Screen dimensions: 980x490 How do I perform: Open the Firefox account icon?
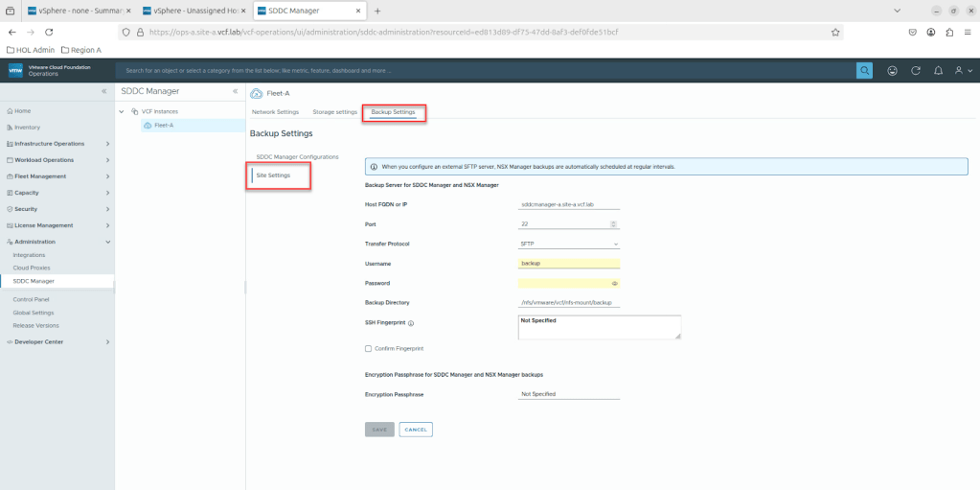(931, 32)
